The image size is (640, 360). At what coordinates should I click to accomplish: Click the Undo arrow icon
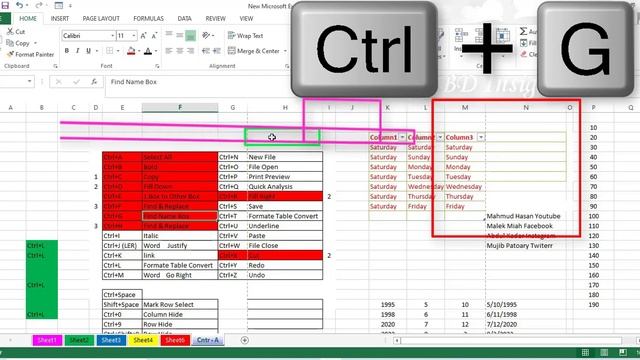click(x=19, y=5)
